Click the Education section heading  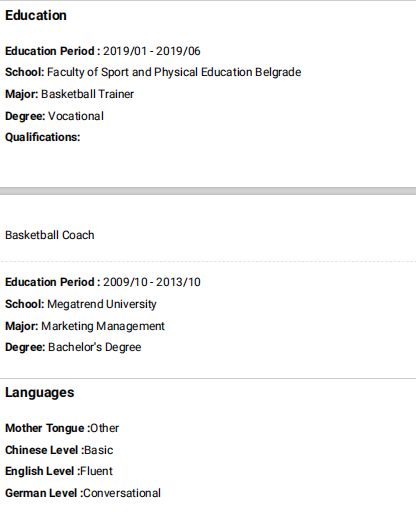point(36,15)
